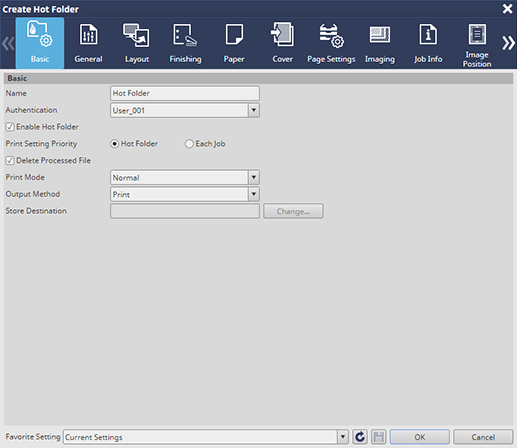Image resolution: width=517 pixels, height=448 pixels.
Task: Select the Finishing stapler icon
Action: click(185, 35)
